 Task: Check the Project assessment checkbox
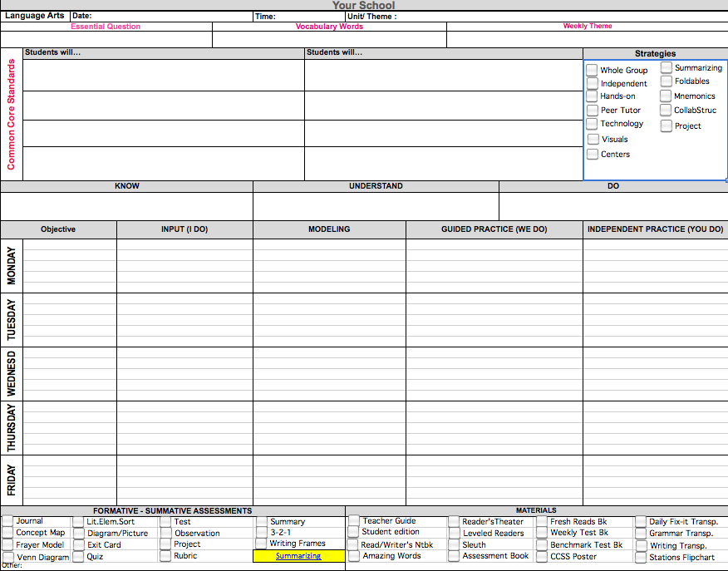tap(165, 544)
